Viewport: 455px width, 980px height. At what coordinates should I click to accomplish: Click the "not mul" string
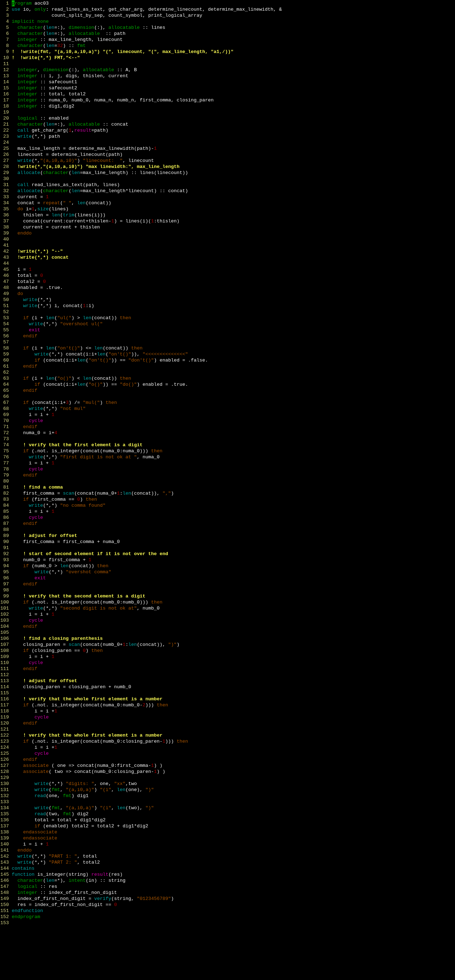point(73,409)
